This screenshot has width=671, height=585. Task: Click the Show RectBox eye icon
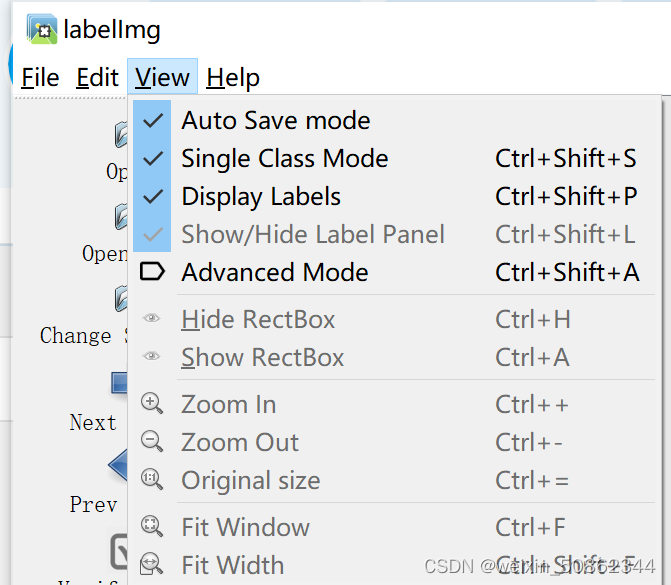(x=152, y=357)
